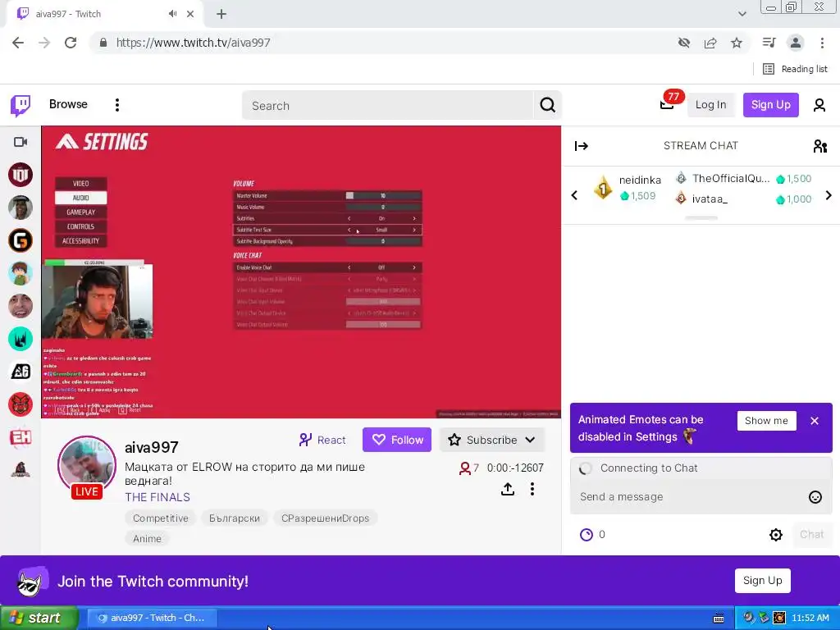Open THE FINALS game category link
This screenshot has height=630, width=840.
click(x=157, y=497)
